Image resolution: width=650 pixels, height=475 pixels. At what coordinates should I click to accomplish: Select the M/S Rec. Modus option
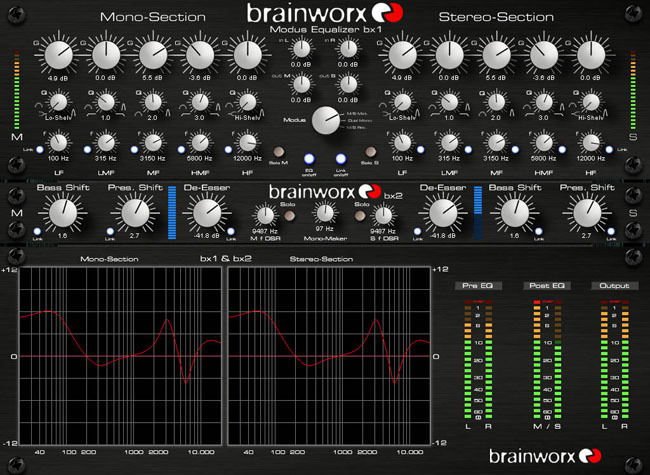[x=357, y=128]
